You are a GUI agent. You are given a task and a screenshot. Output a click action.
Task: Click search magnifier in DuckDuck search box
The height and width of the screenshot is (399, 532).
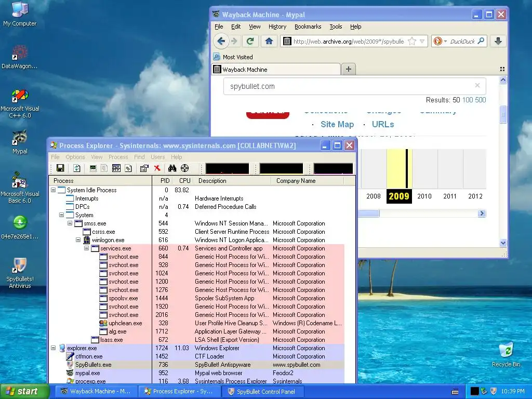481,42
